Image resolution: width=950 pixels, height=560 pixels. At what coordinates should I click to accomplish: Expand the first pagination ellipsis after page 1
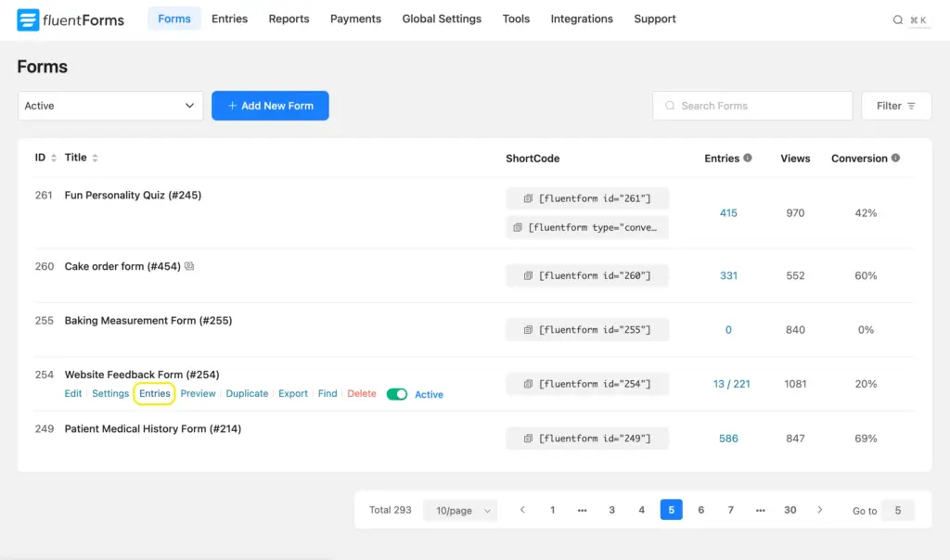pyautogui.click(x=583, y=510)
